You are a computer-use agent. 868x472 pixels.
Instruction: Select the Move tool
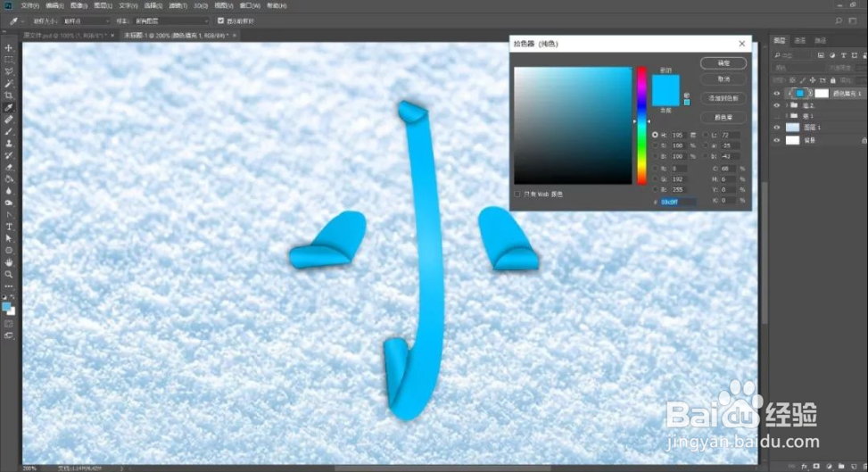[9, 48]
